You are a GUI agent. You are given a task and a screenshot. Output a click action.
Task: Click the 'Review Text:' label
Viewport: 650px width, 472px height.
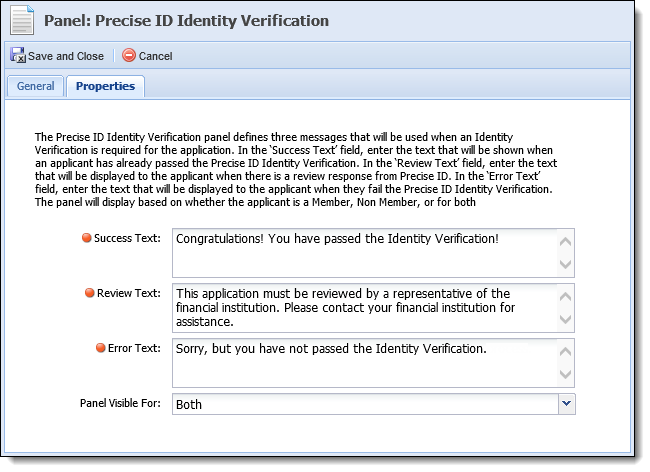tap(129, 293)
